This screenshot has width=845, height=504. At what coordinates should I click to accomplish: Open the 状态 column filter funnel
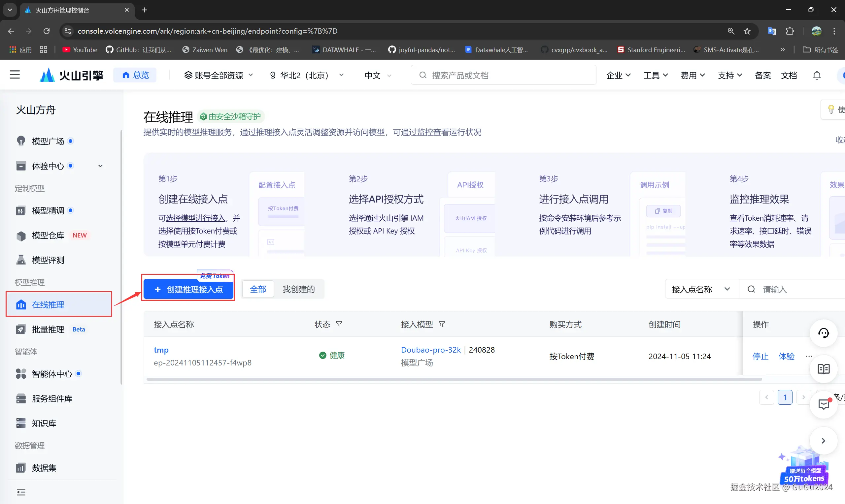[x=339, y=324]
